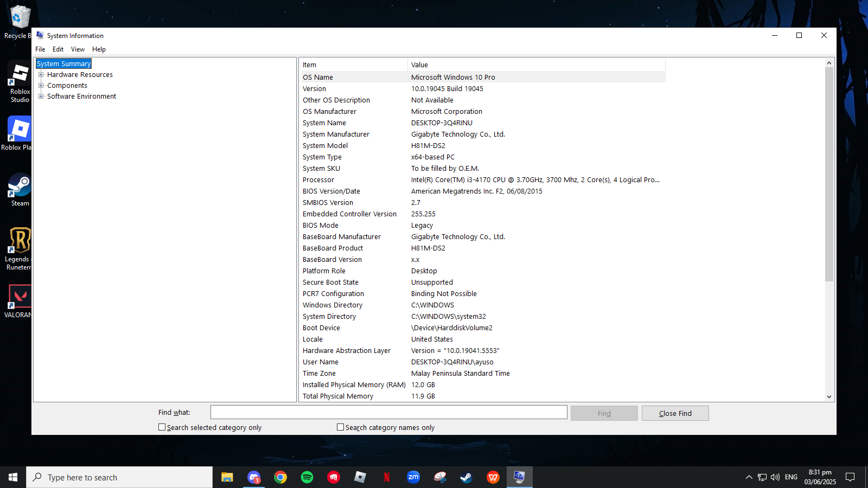Screen dimensions: 868x488
Task: Show hidden system tray icons
Action: pos(749,477)
